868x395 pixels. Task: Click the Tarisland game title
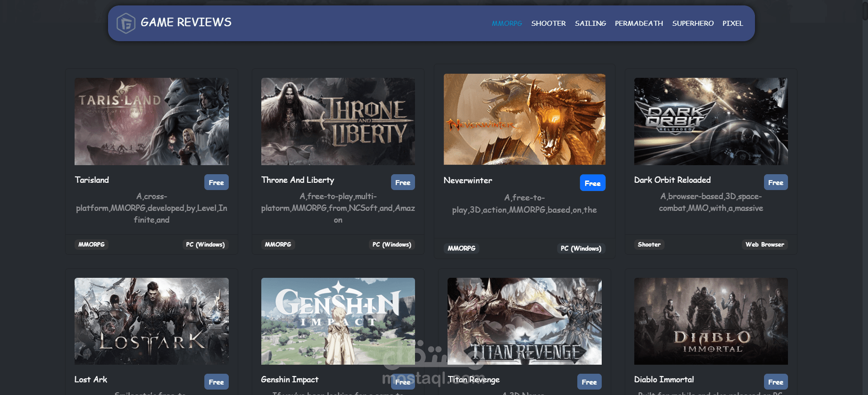[92, 180]
